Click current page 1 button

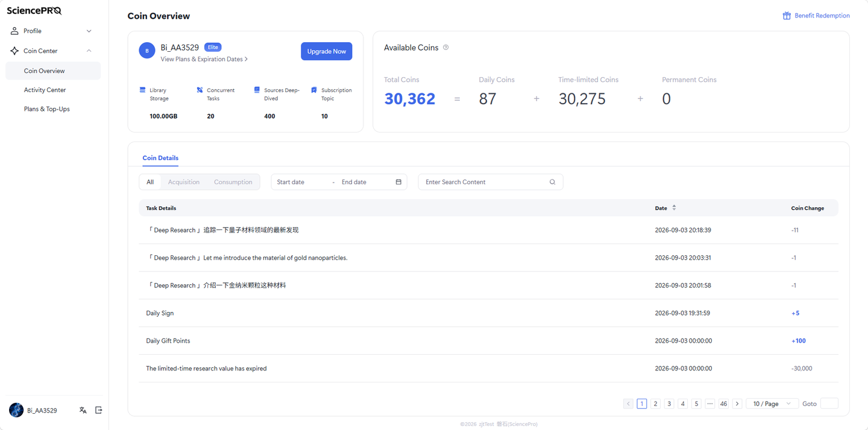642,404
